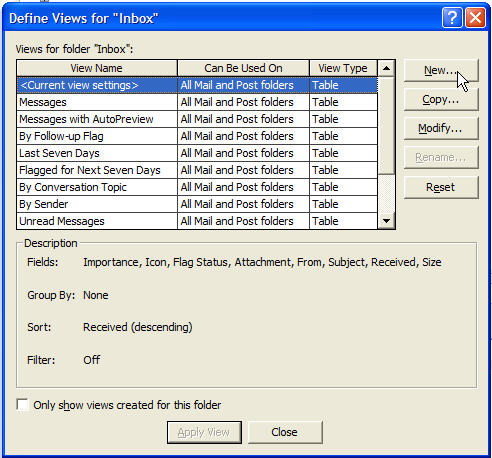Pick the By Conversation Topic view
492x458 pixels.
(197, 187)
